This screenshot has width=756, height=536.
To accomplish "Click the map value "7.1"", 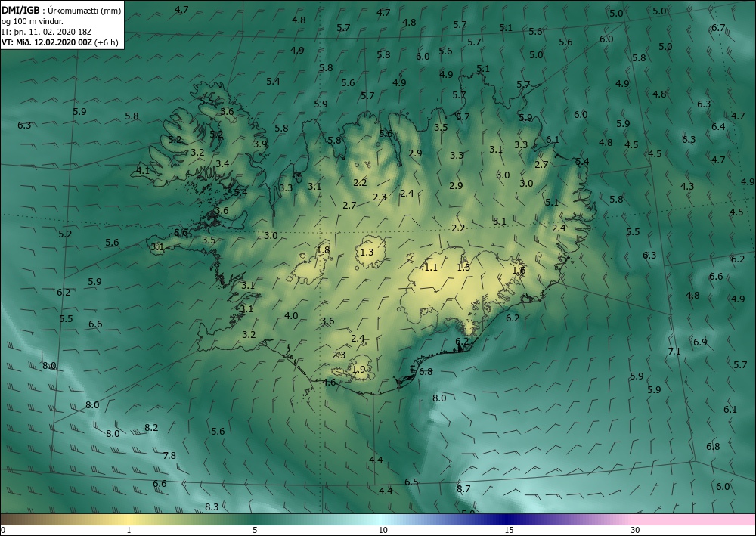I will [674, 352].
